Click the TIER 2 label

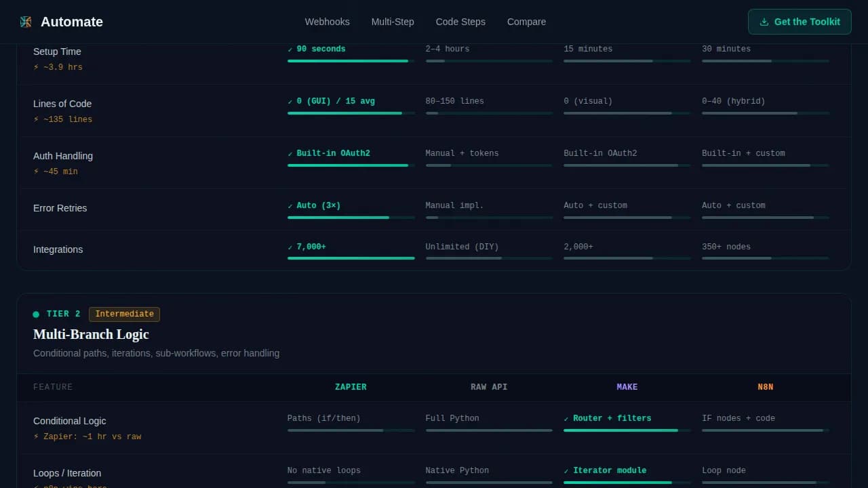point(64,314)
